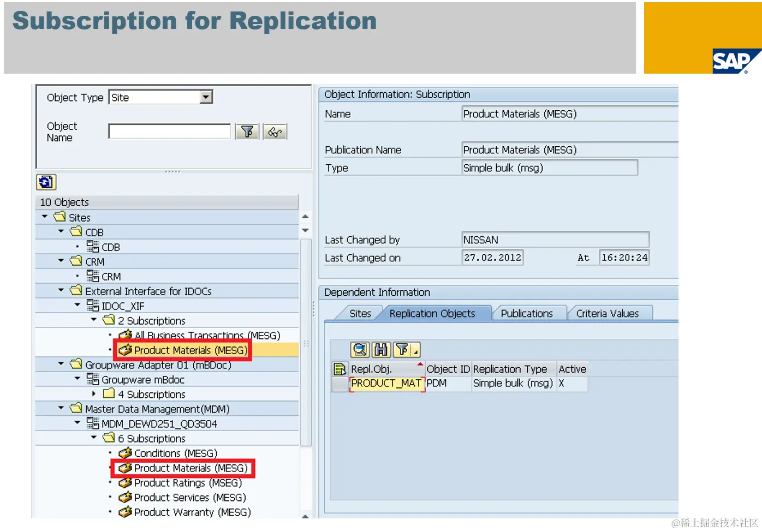
Task: Select the Groupware mBdoc site icon
Action: coord(93,379)
